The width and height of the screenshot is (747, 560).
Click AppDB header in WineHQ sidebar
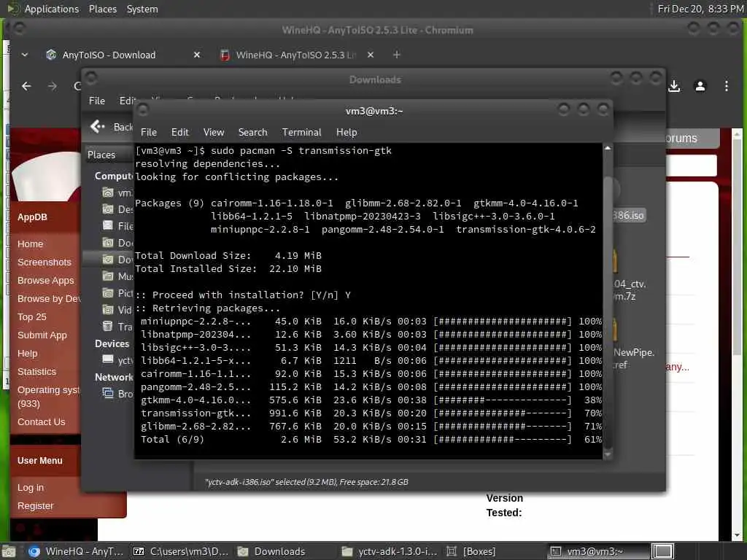point(32,217)
